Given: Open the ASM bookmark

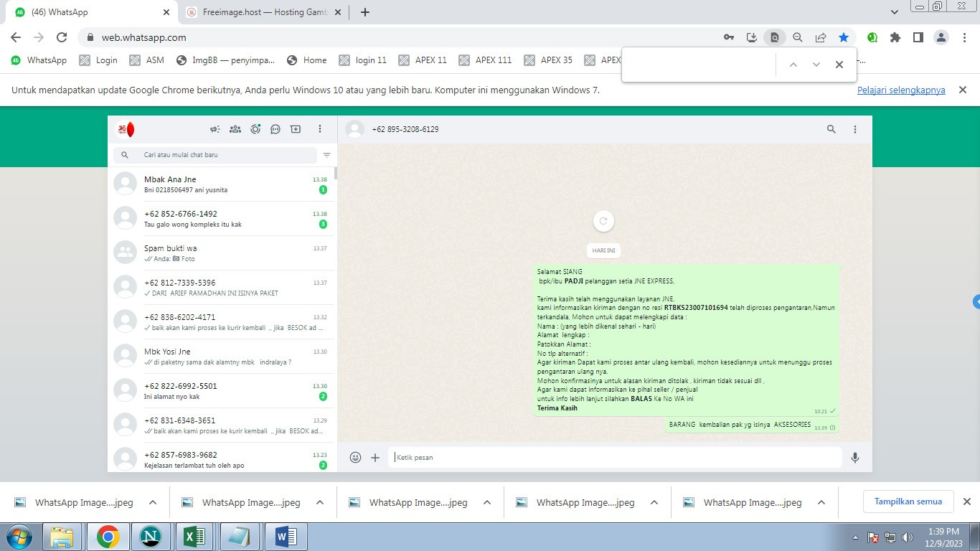Looking at the screenshot, I should (x=147, y=60).
